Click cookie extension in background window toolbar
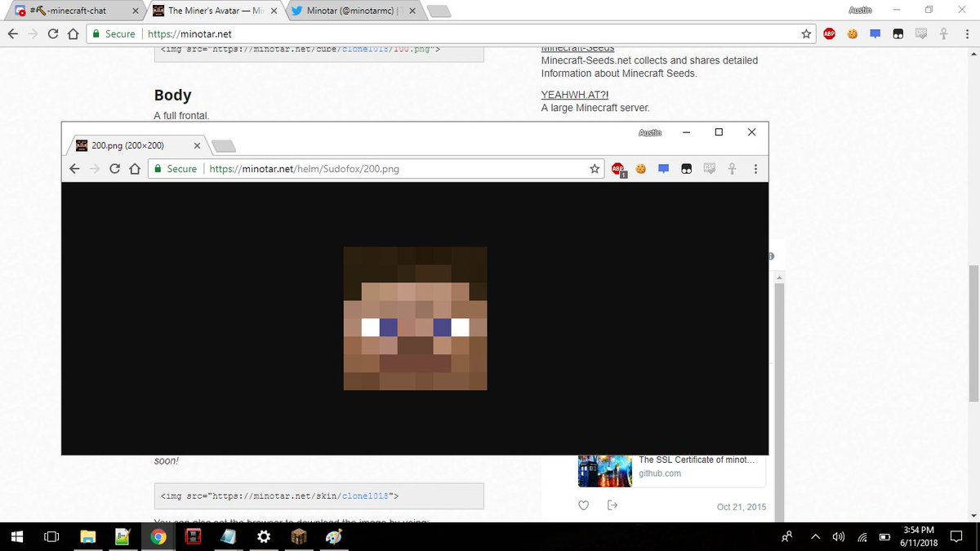The width and height of the screenshot is (980, 551). pyautogui.click(x=852, y=34)
